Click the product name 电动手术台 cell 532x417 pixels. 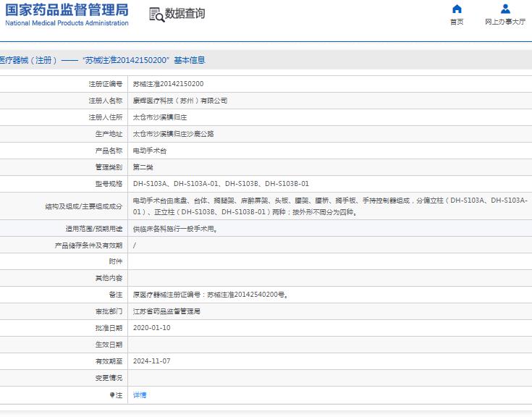tap(150, 151)
